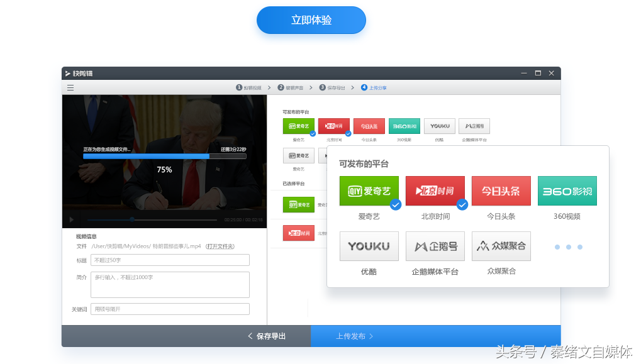Image resolution: width=641 pixels, height=364 pixels.
Task: Click the 立即体验 button
Action: coord(311,20)
